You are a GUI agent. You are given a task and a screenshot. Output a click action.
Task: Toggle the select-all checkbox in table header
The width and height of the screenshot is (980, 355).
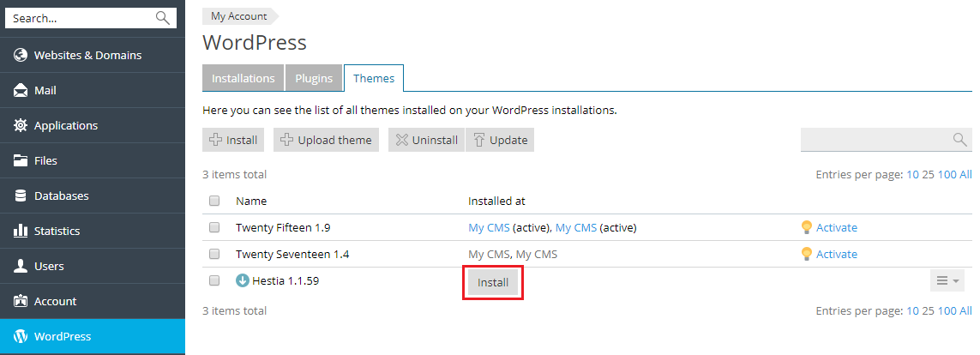(214, 201)
